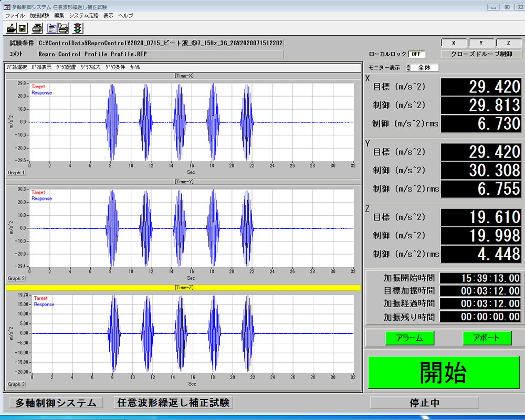Click the モニター表示 stepper arrows
Screen dimensions: 525x420
click(408, 67)
